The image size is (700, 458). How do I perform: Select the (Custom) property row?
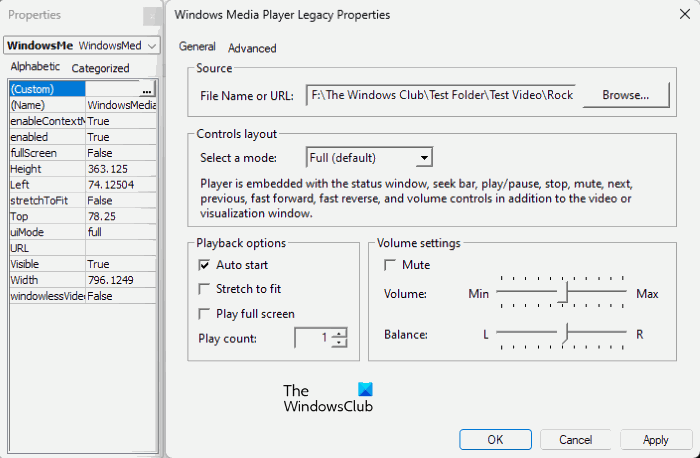pyautogui.click(x=82, y=89)
